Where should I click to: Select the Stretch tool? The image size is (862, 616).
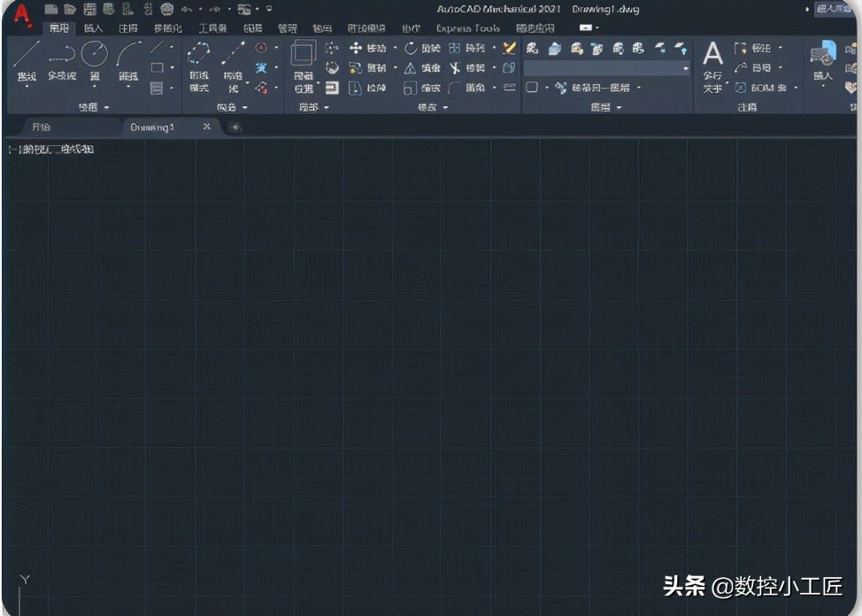coord(368,88)
